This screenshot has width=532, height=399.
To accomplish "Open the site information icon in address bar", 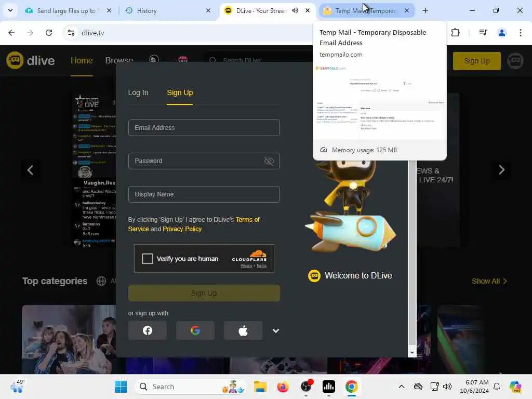I will (71, 33).
